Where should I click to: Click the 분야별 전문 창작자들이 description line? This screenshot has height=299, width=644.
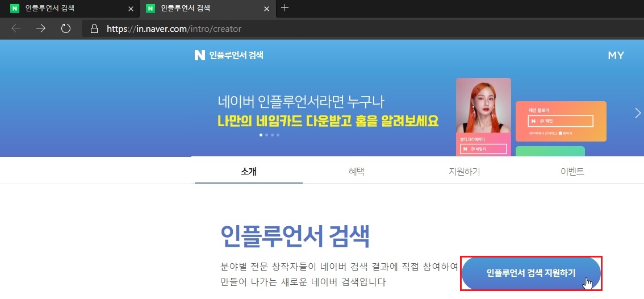pos(339,267)
